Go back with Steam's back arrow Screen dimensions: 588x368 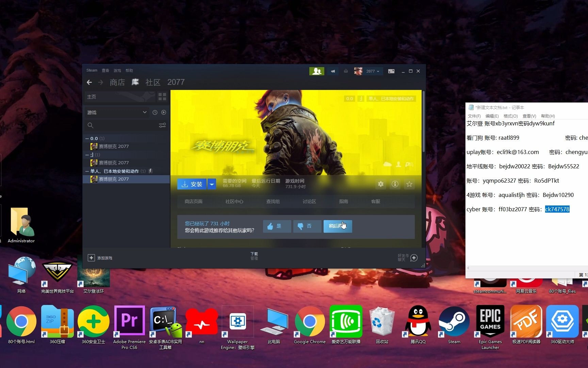pyautogui.click(x=89, y=82)
